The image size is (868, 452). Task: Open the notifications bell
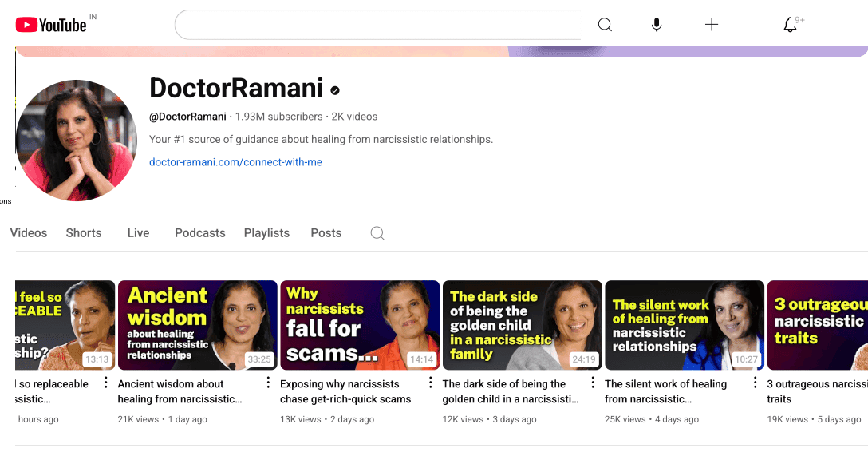pyautogui.click(x=791, y=25)
